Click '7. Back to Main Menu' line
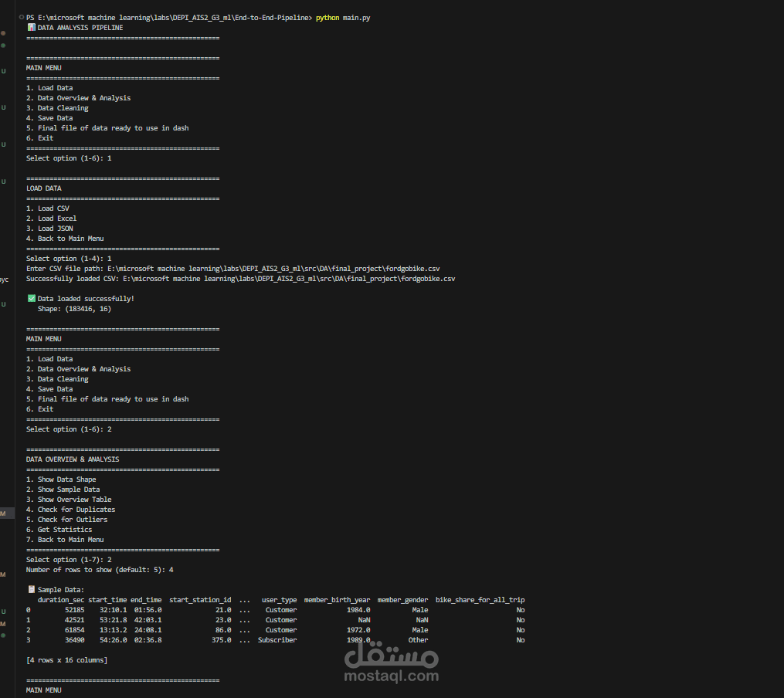Viewport: 784px width, 698px height. point(65,540)
